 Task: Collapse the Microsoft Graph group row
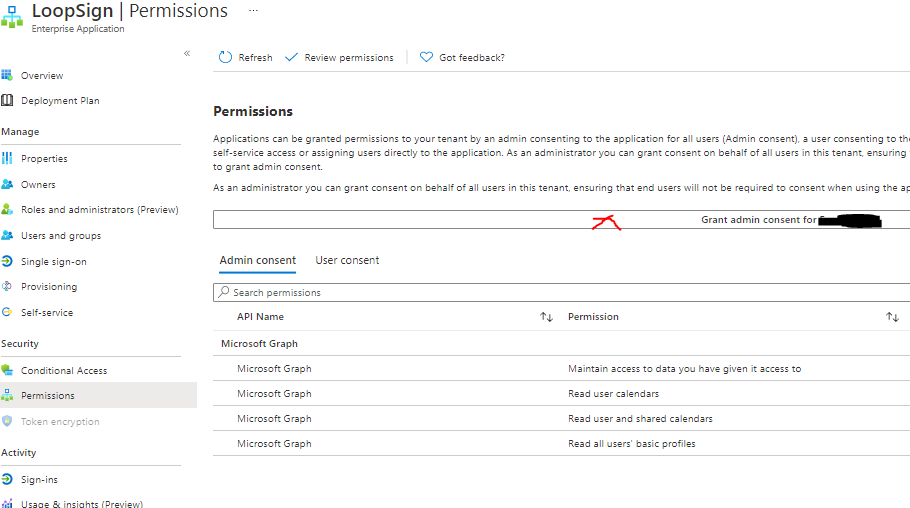pyautogui.click(x=259, y=343)
